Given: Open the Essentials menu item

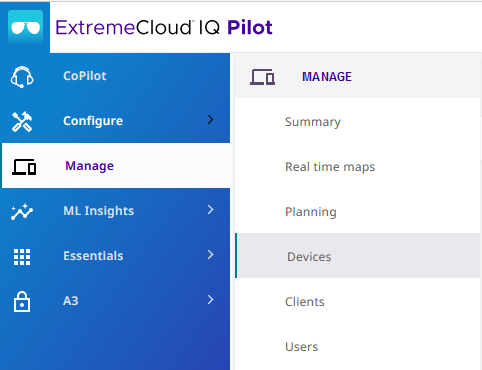Looking at the screenshot, I should click(115, 256).
